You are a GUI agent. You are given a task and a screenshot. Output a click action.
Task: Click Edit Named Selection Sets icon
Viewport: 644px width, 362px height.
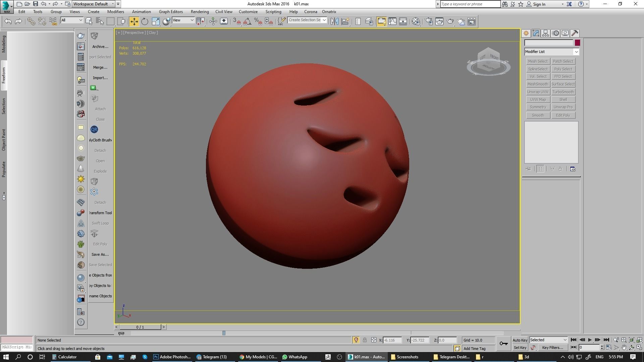coord(281,21)
